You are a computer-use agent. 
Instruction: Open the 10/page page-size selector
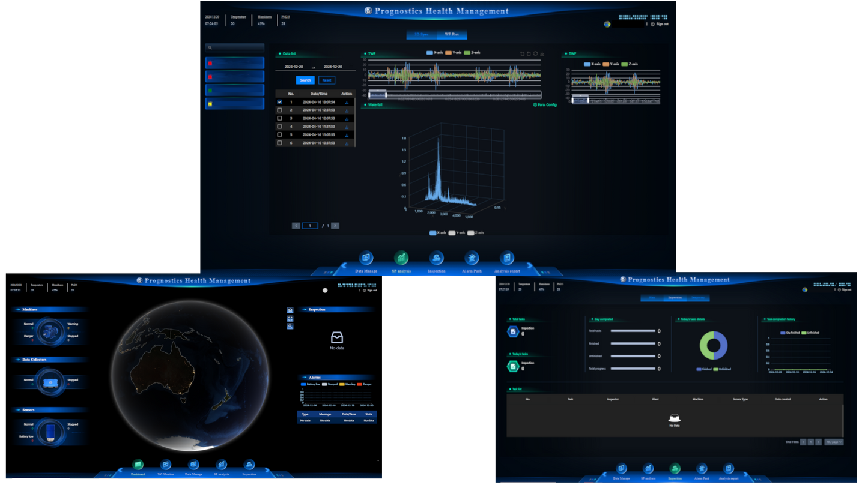[834, 442]
